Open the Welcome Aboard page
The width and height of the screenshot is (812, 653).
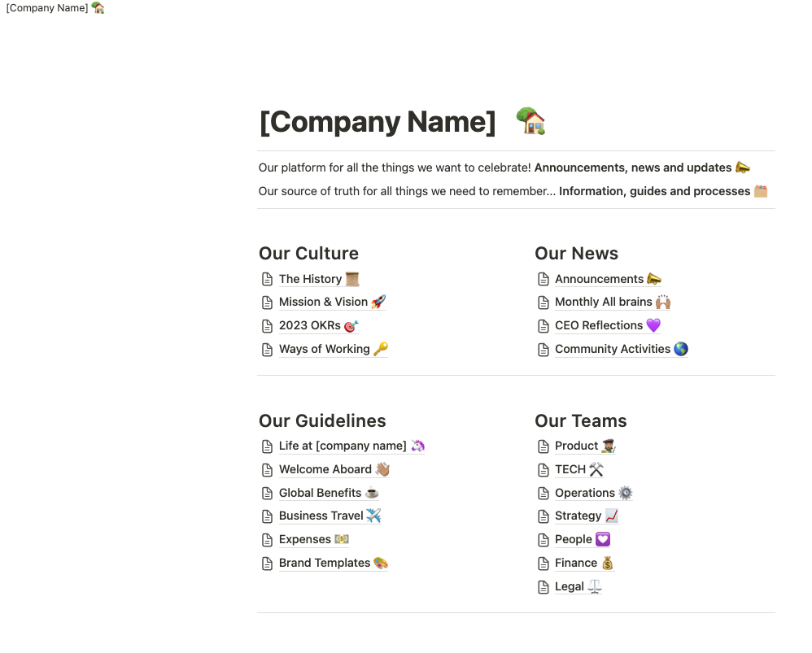(325, 469)
